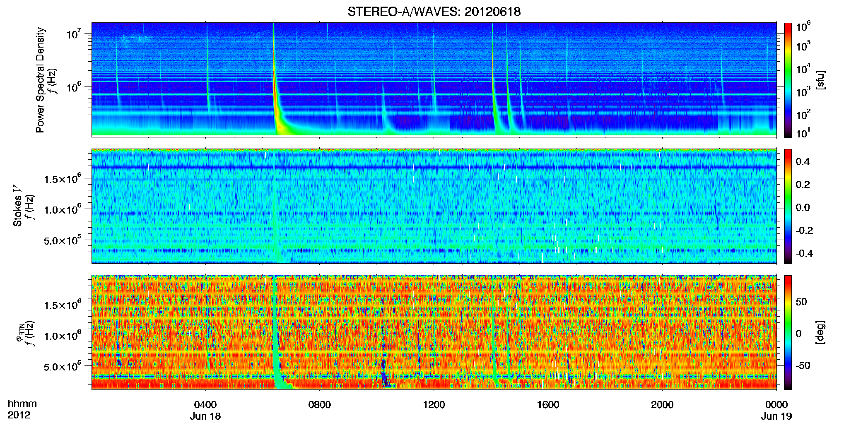868x447 pixels.
Task: Click 0.4 label on Stokes V colorbar
Action: (x=803, y=162)
